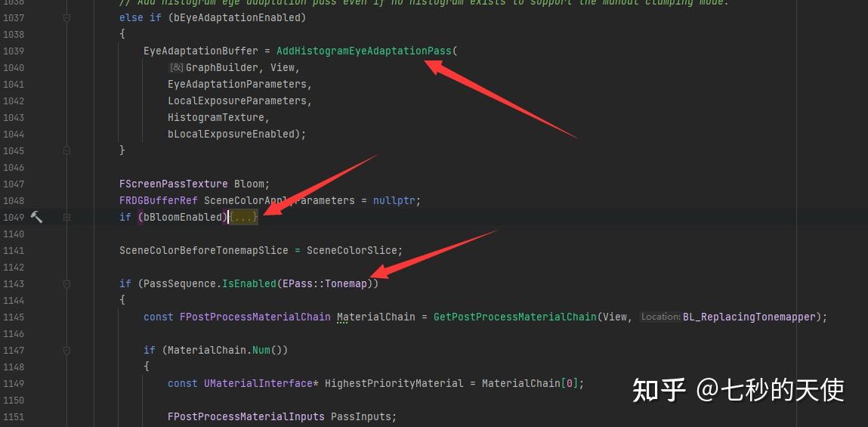The height and width of the screenshot is (427, 868).
Task: Click the Location: parameter inlay hint
Action: 660,317
